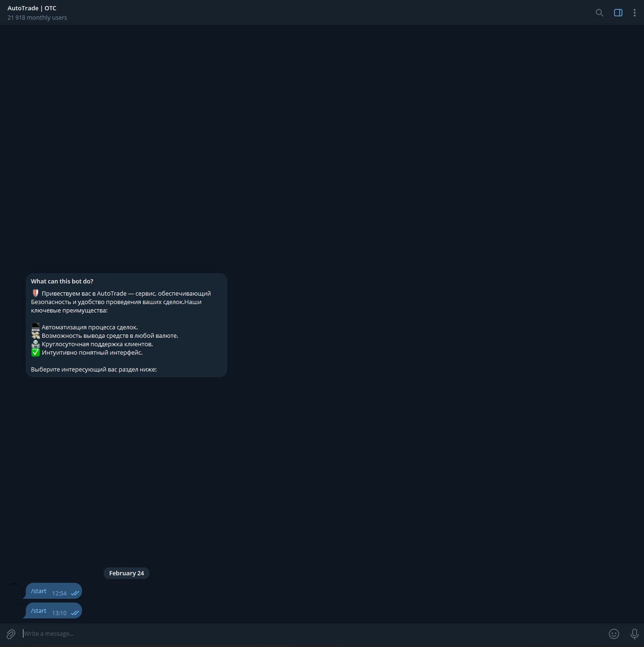Screen dimensions: 644x647
Task: Toggle the right side info panel
Action: click(x=618, y=13)
